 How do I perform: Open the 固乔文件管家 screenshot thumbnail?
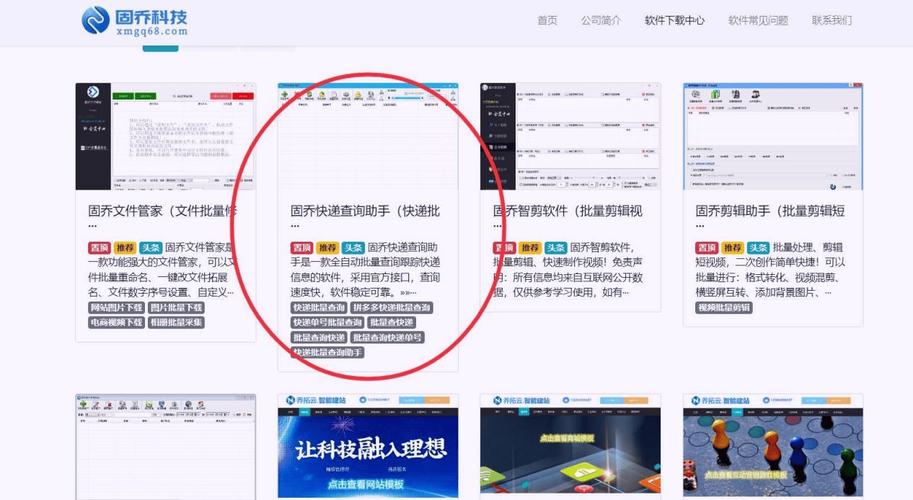pyautogui.click(x=165, y=136)
